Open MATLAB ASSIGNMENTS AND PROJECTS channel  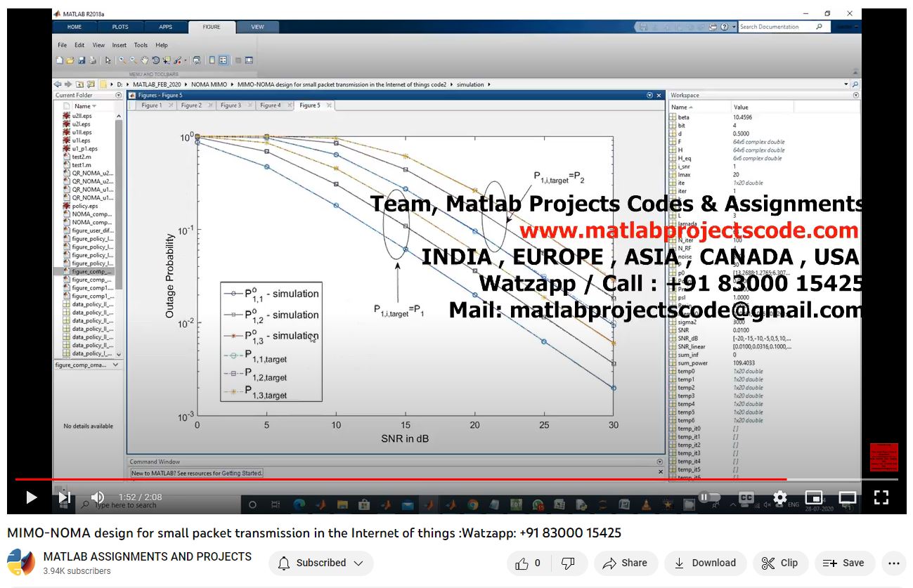[x=147, y=556]
